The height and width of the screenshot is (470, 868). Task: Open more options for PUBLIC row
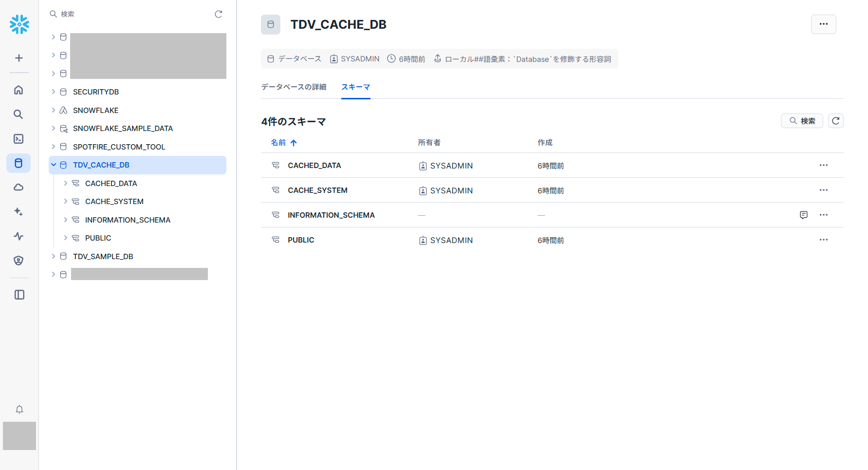tap(824, 240)
